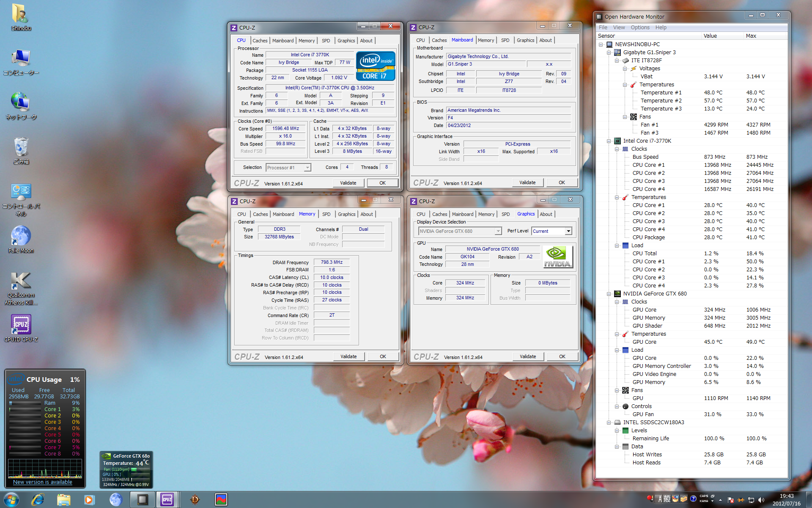Collapse the Gigabyte G1.Sniper 3 node
This screenshot has width=812, height=508.
pyautogui.click(x=609, y=52)
